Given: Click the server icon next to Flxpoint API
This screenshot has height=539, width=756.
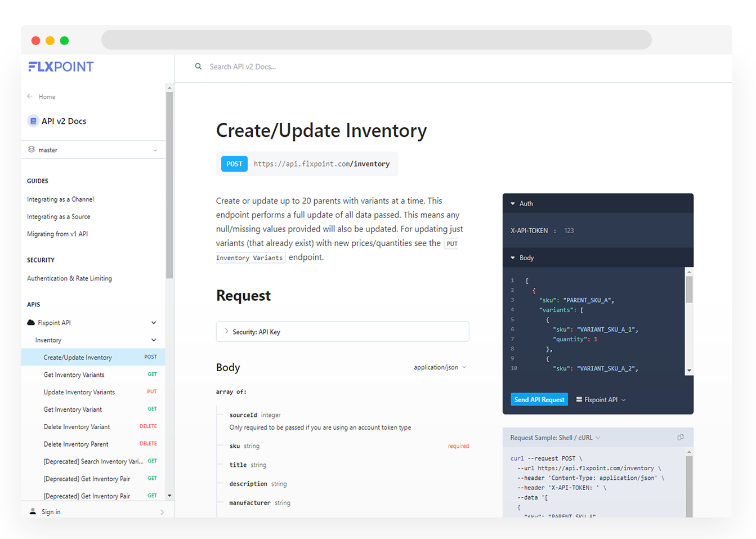Looking at the screenshot, I should 579,399.
